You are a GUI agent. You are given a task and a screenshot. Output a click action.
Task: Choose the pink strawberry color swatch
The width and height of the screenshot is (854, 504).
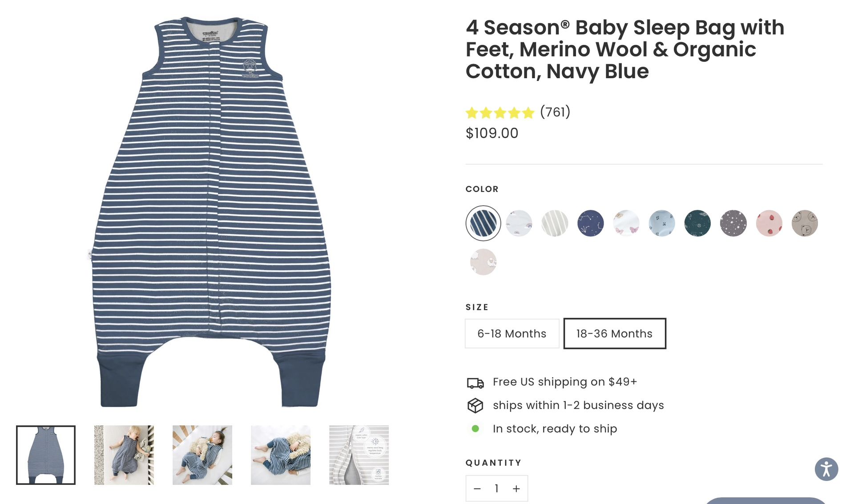coord(769,223)
